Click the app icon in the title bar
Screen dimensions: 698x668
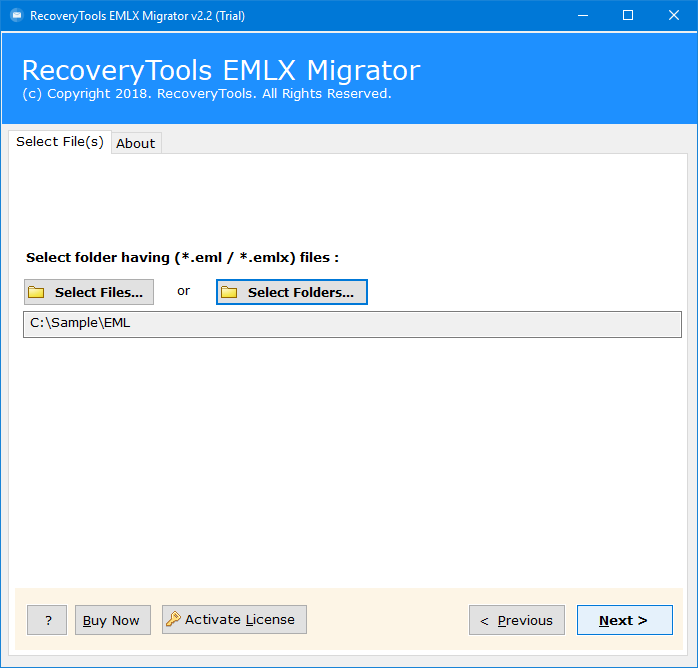(16, 16)
